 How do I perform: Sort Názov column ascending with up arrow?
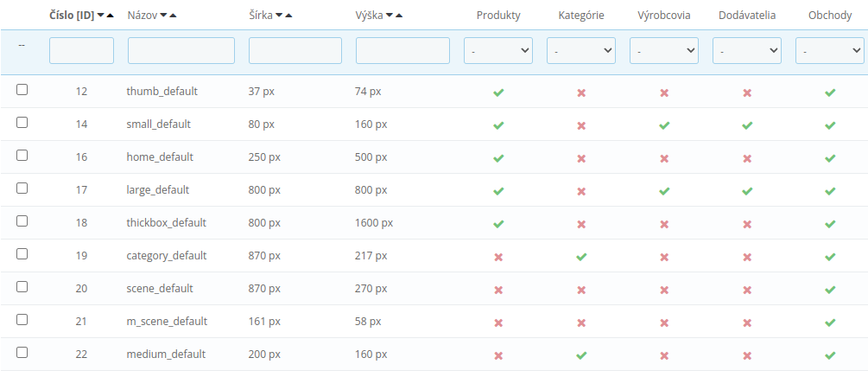point(174,16)
